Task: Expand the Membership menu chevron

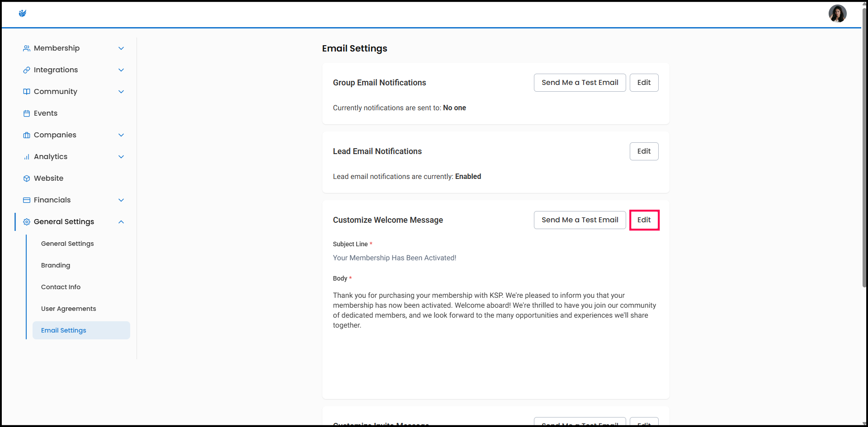Action: pyautogui.click(x=121, y=48)
